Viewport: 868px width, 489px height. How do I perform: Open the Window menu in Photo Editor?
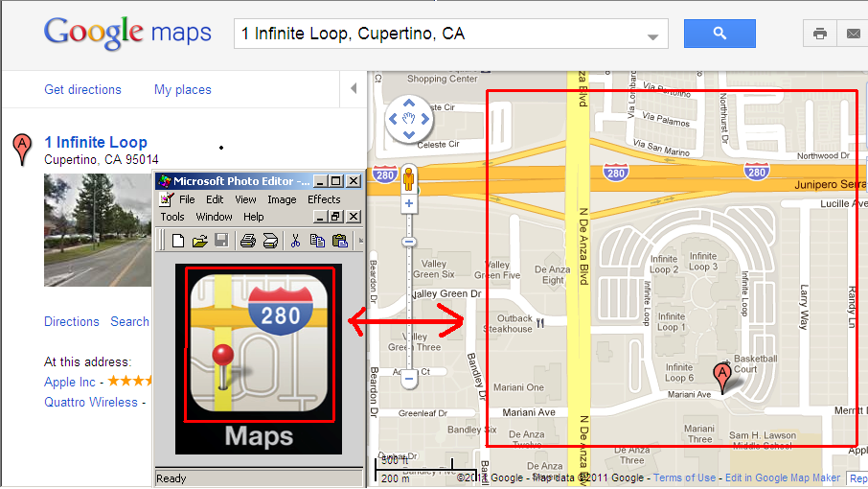214,217
